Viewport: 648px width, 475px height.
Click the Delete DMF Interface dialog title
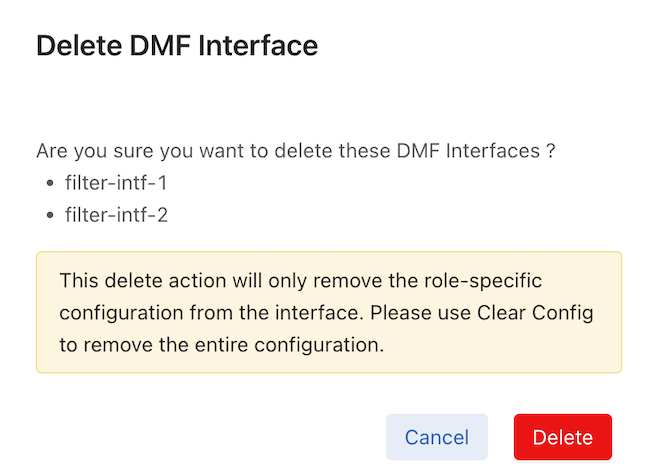pos(177,46)
